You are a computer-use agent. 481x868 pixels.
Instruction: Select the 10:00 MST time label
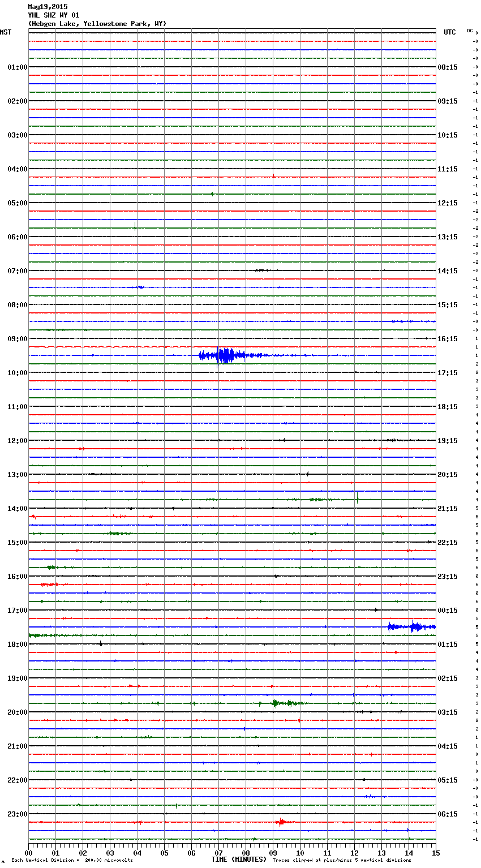click(x=18, y=373)
